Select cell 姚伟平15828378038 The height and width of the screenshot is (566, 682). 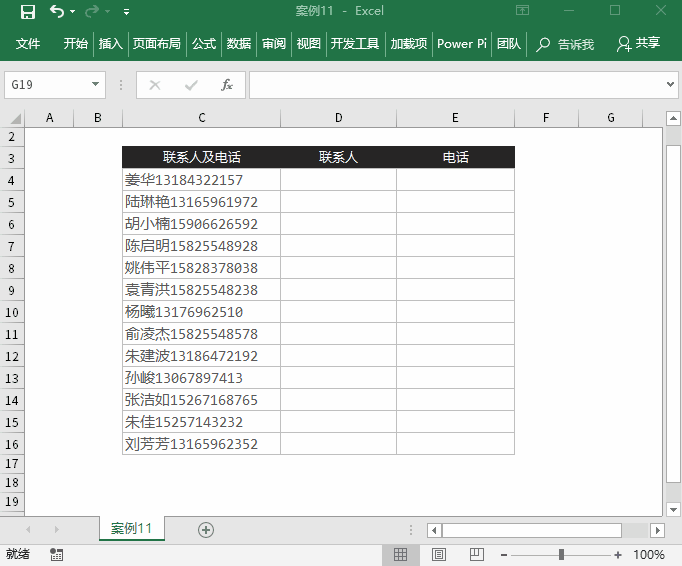(201, 268)
